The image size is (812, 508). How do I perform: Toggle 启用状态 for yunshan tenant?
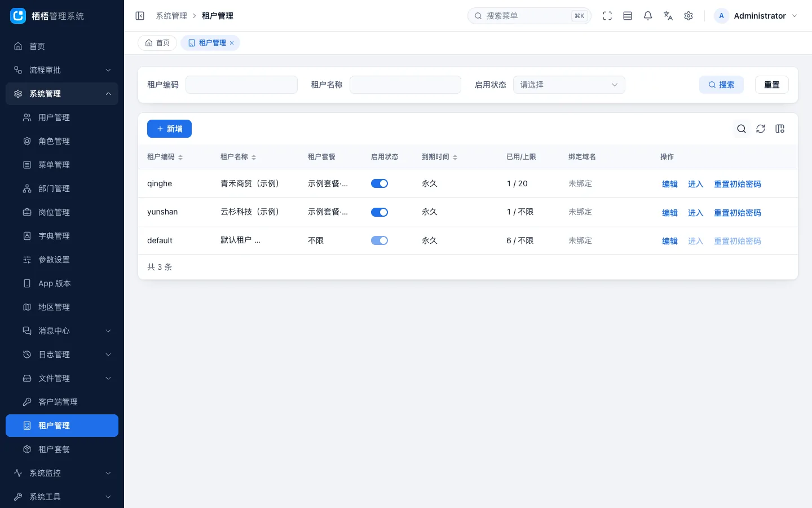click(x=379, y=212)
